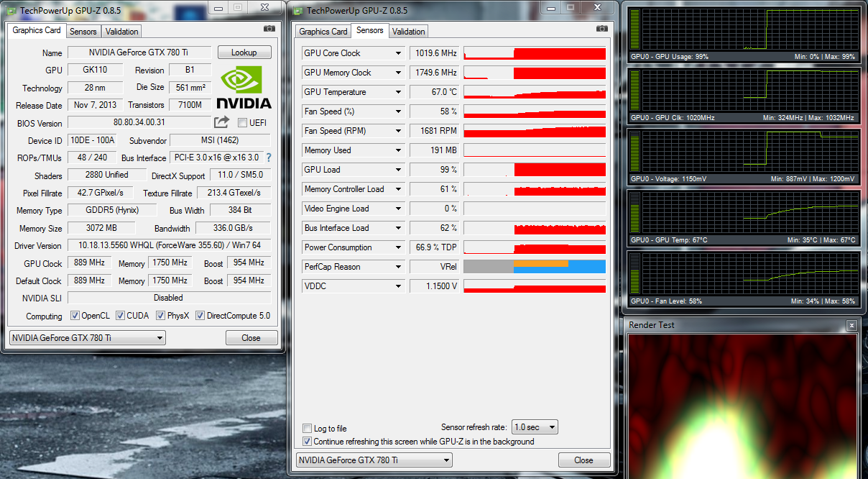This screenshot has height=479, width=868.
Task: Click GPU-Z app icon in Sensors window title bar
Action: point(297,11)
